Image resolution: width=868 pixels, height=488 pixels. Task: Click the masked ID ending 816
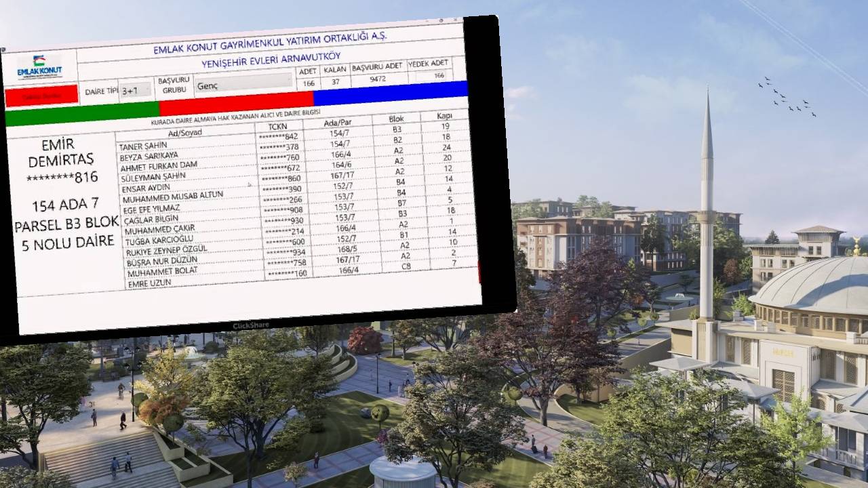click(62, 178)
